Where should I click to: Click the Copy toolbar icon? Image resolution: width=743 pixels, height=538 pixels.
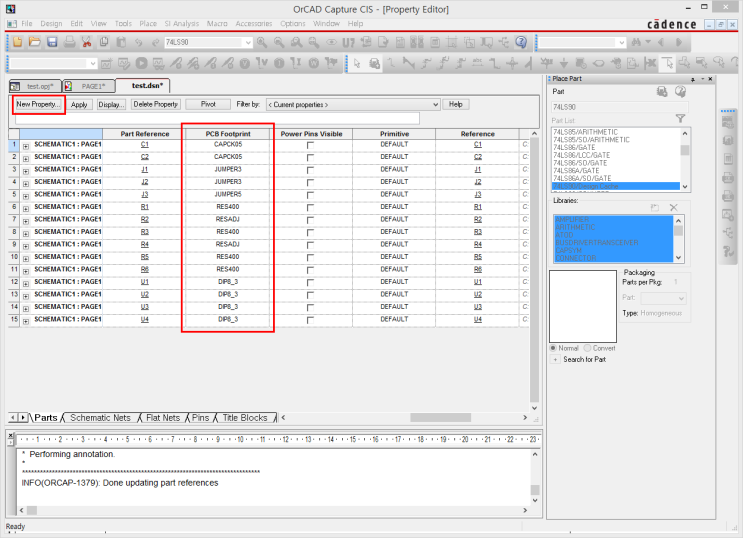coord(104,42)
